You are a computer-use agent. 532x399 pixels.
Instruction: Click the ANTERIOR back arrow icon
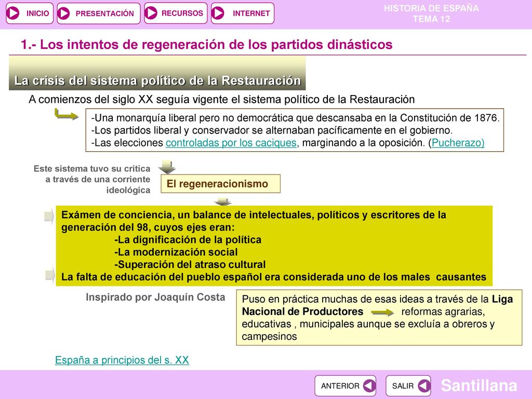point(369,386)
